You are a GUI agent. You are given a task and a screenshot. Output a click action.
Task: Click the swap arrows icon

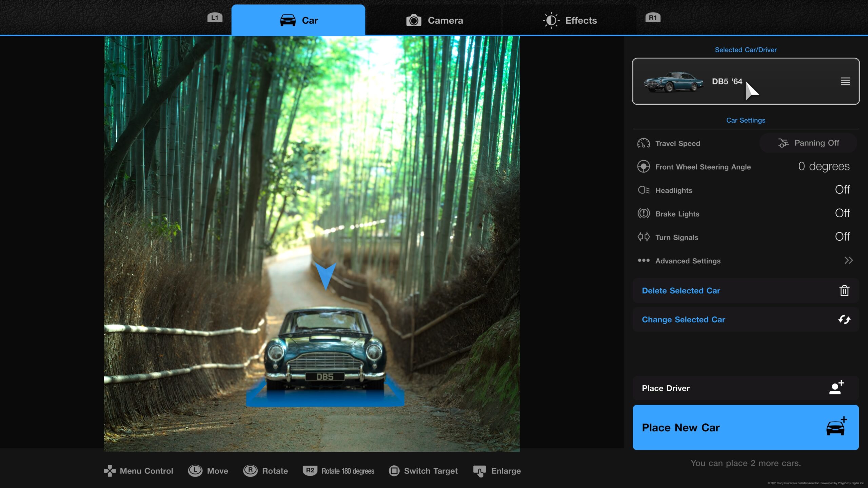click(x=844, y=319)
